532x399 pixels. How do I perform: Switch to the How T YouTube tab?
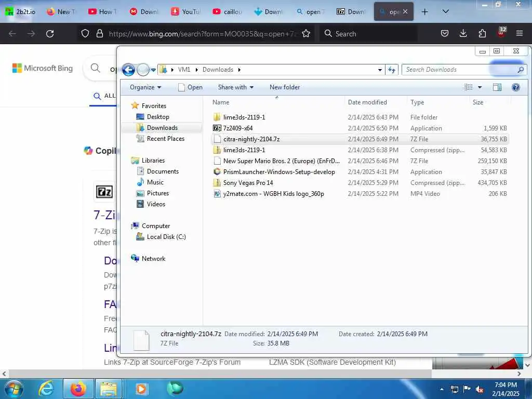tap(103, 11)
